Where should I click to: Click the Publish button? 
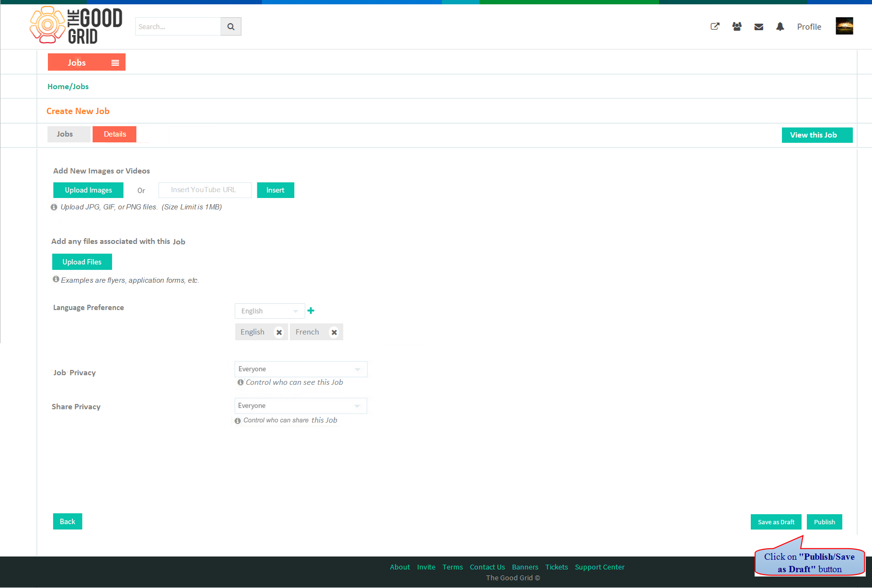[824, 522]
